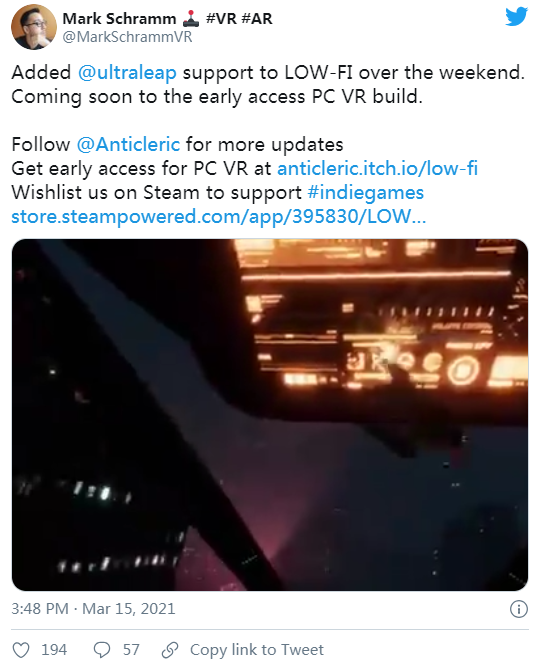The width and height of the screenshot is (536, 662).
Task: Click the #VR #AR text in the name
Action: point(239,19)
